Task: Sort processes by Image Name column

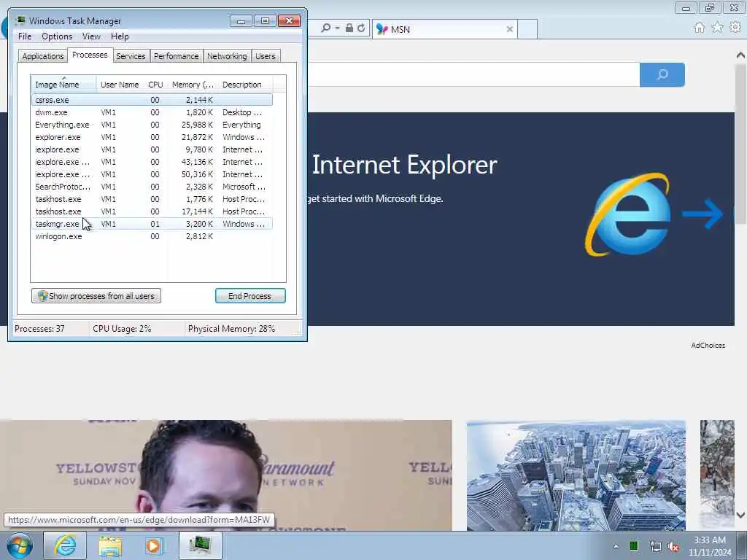Action: pyautogui.click(x=64, y=85)
